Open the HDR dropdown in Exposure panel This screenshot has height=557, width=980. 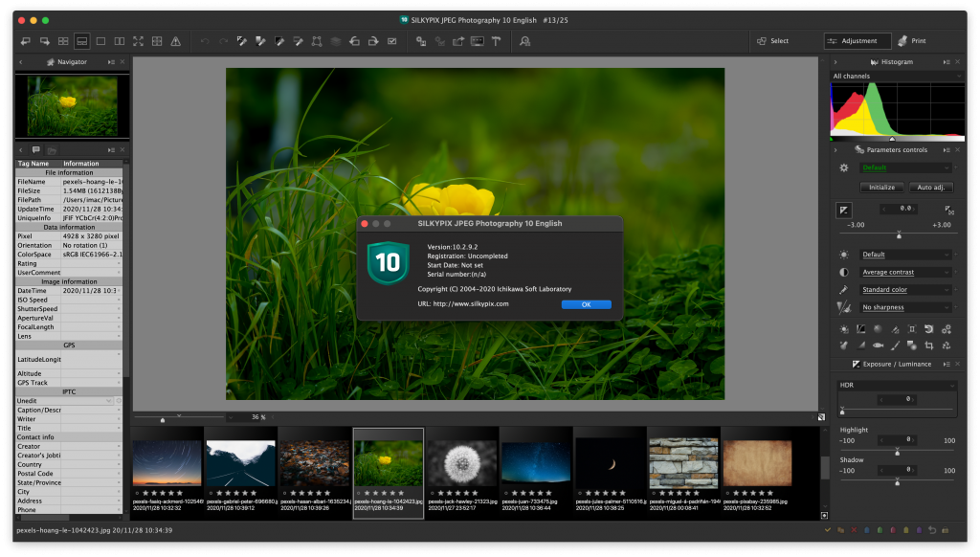(x=897, y=385)
